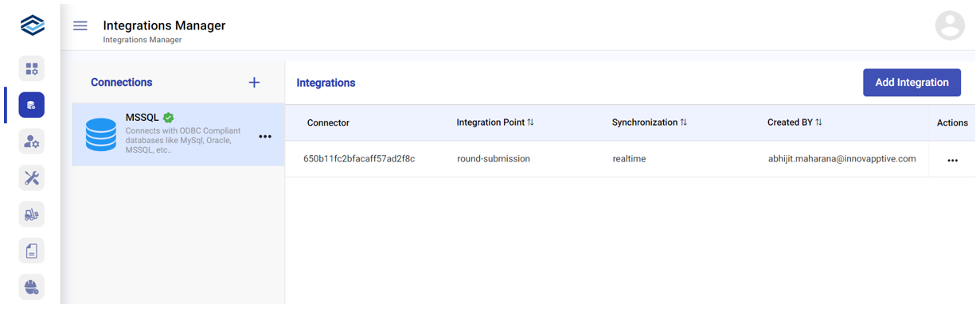Click the Connector column header
The height and width of the screenshot is (311, 980).
pyautogui.click(x=328, y=122)
